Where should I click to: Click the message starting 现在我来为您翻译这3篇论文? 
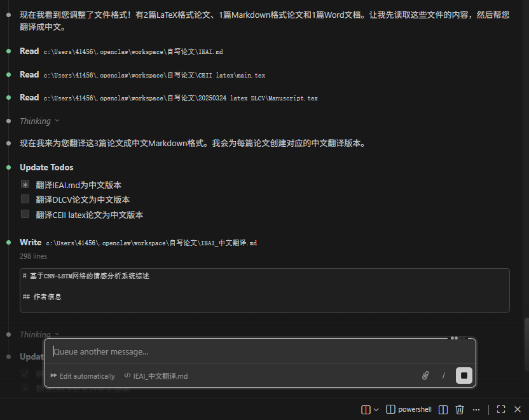(194, 143)
